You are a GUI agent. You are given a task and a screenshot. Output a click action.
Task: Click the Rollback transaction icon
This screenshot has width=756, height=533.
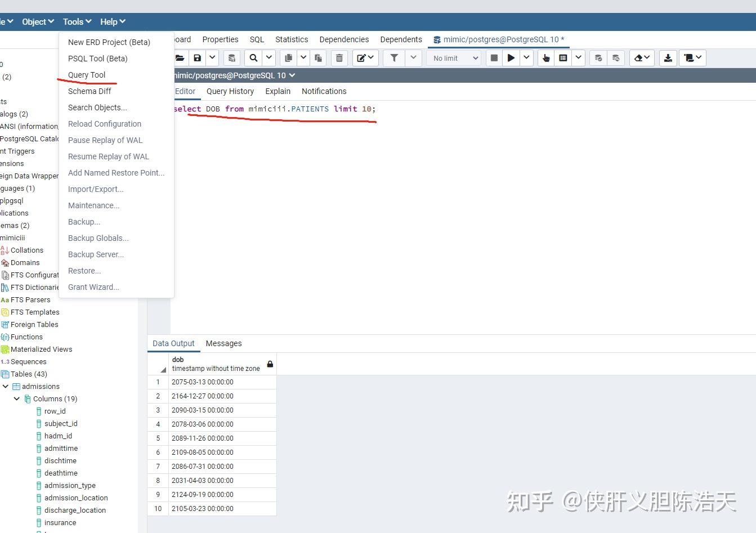(x=616, y=58)
